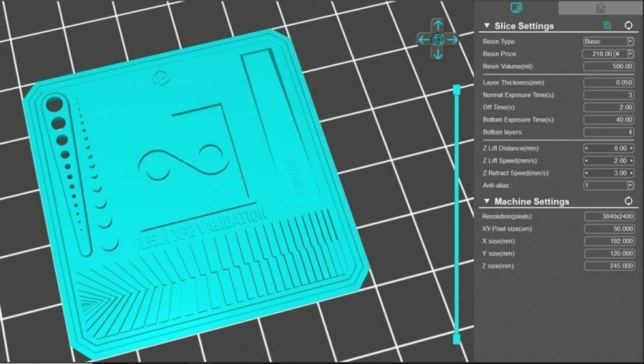Viewport: 644px width, 364px height.
Task: Click the Normal Exposure Time field
Action: 609,95
